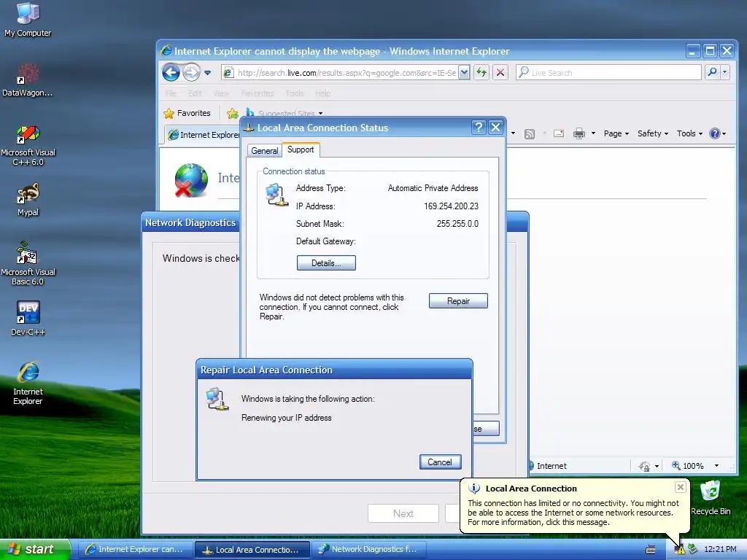
Task: Expand the zoom level dropdown arrow
Action: 716,466
